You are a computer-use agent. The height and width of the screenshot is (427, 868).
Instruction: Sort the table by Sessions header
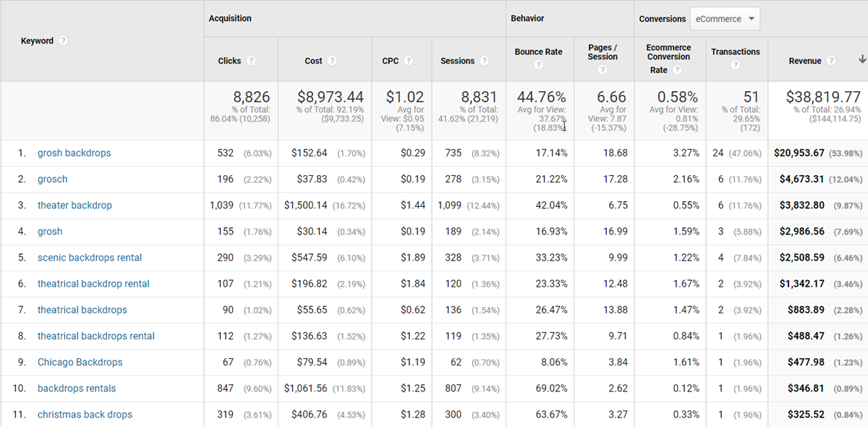point(457,61)
